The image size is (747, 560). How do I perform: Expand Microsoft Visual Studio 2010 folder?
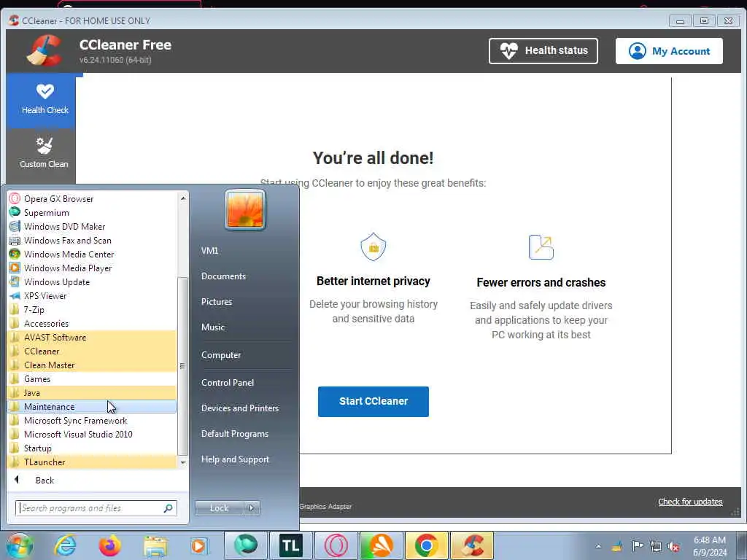(x=92, y=435)
